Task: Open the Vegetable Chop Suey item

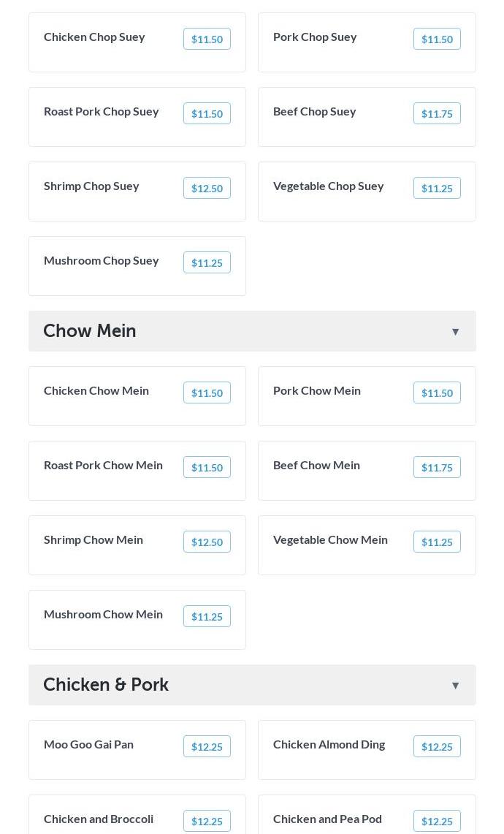Action: 367,192
